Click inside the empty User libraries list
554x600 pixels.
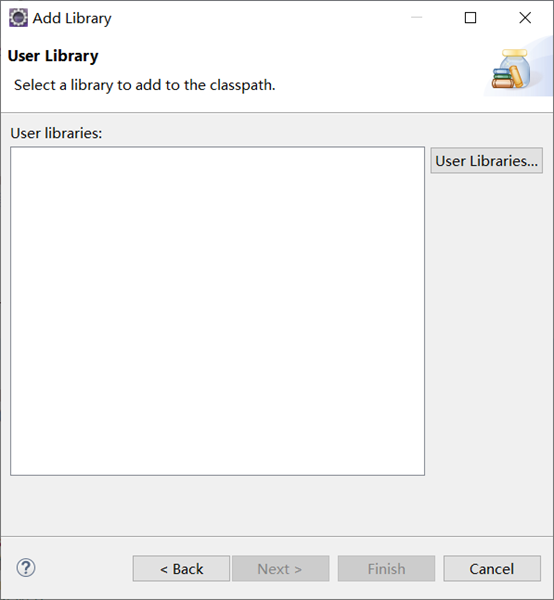point(217,311)
